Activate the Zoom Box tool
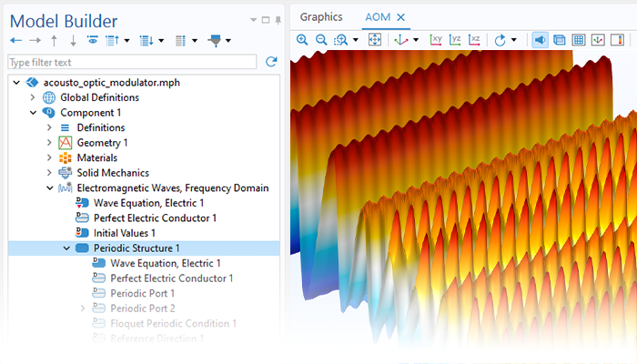 pos(341,40)
